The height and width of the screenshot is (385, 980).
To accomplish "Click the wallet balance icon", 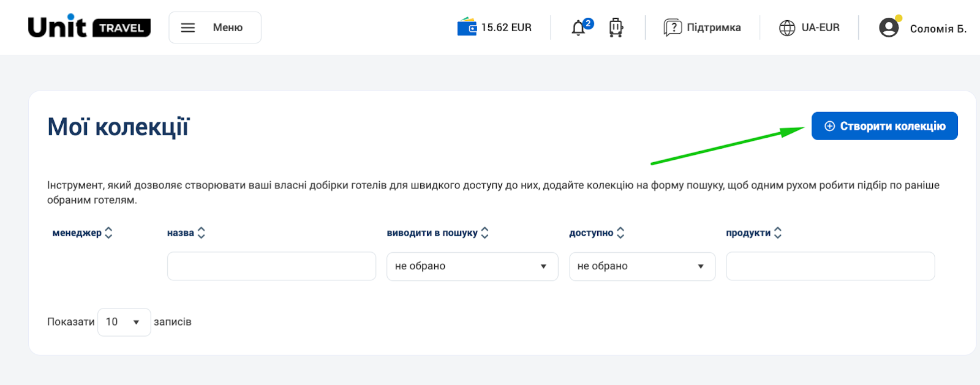I will 467,28.
